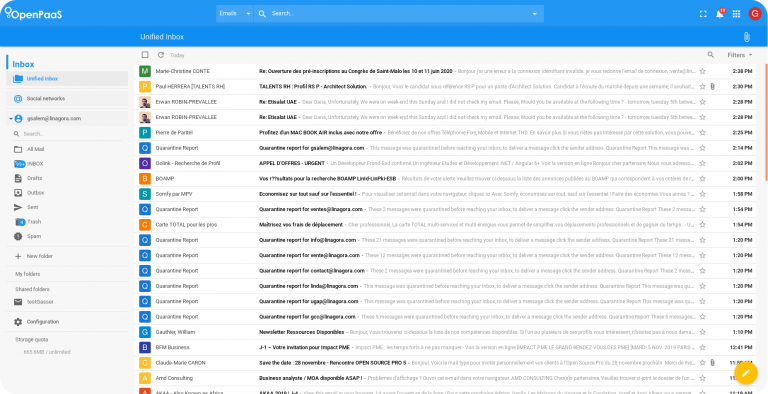Click the attachment paperclip in header
Image resolution: width=768 pixels, height=394 pixels.
[x=746, y=37]
